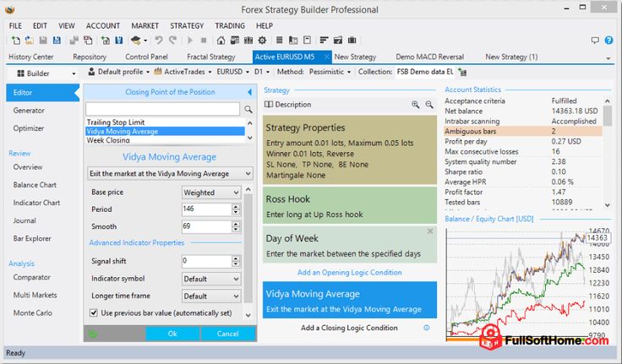Screen dimensions: 622x364
Task: Open the Balance Chart review item
Action: pos(35,185)
